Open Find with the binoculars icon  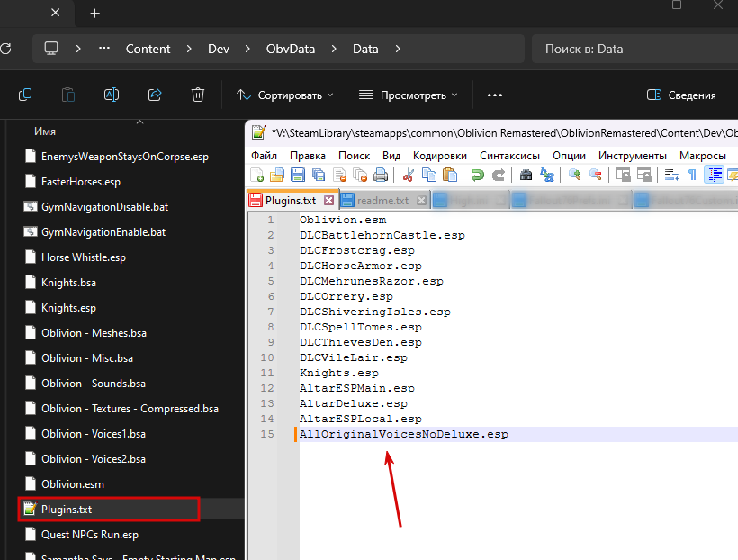pyautogui.click(x=526, y=175)
